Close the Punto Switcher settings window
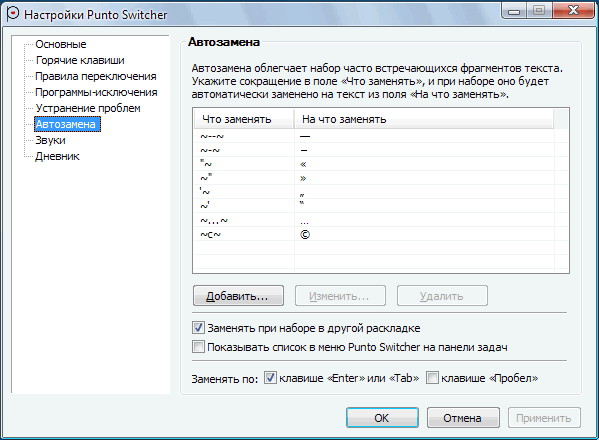Image resolution: width=599 pixels, height=440 pixels. (x=573, y=10)
